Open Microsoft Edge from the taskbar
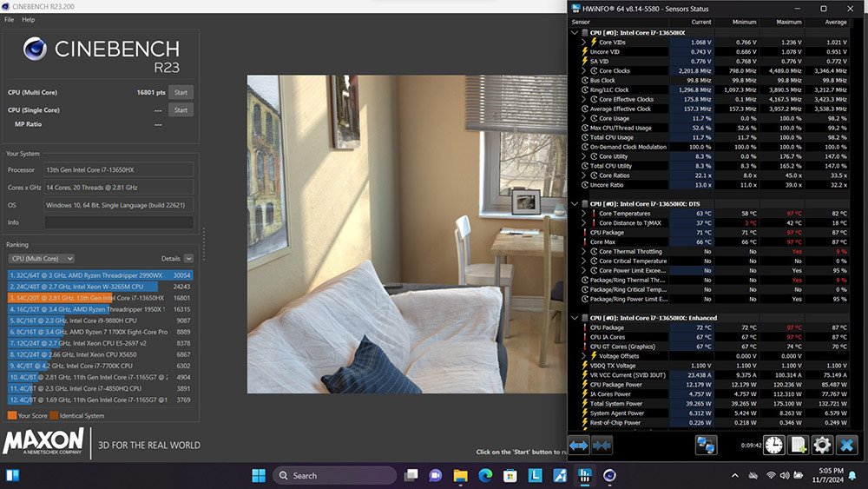This screenshot has height=489, width=868. [485, 475]
